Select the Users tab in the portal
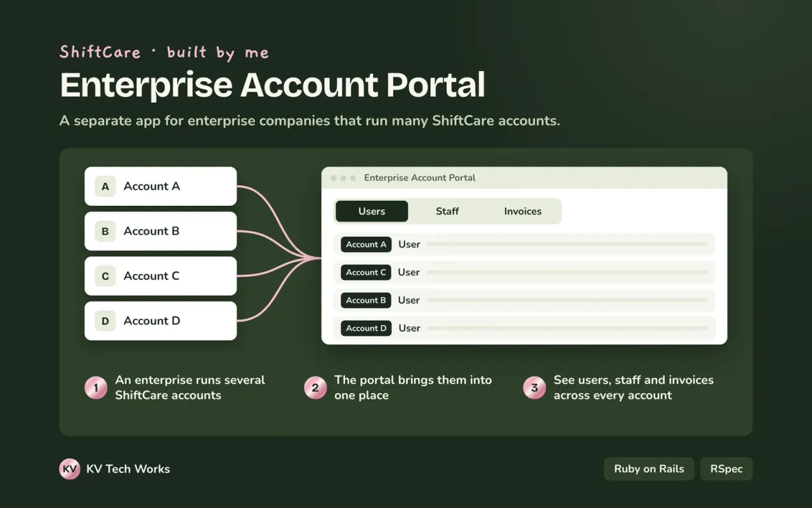Screen dimensions: 812x508 point(372,211)
